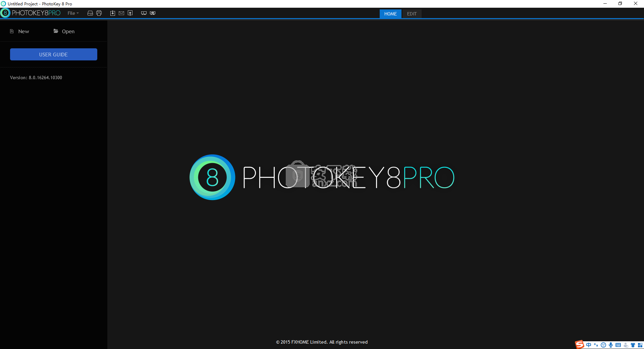Screen dimensions: 644x349
Task: Click the printer icon in toolbar
Action: point(99,13)
